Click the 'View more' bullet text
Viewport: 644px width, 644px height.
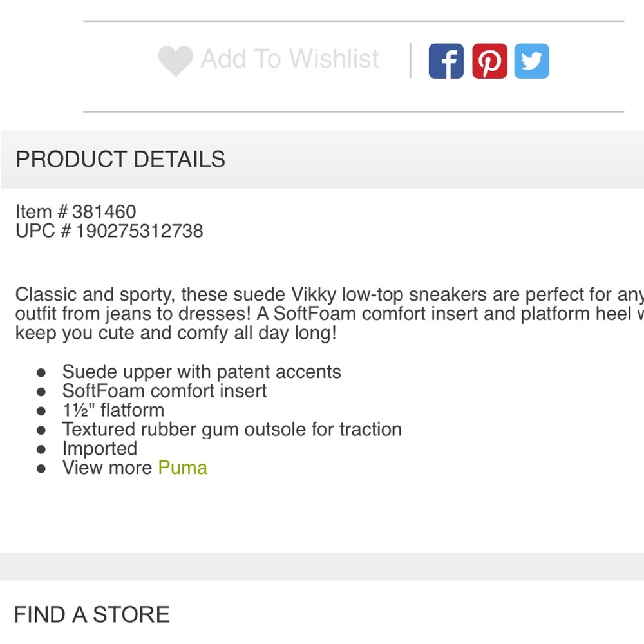(107, 468)
